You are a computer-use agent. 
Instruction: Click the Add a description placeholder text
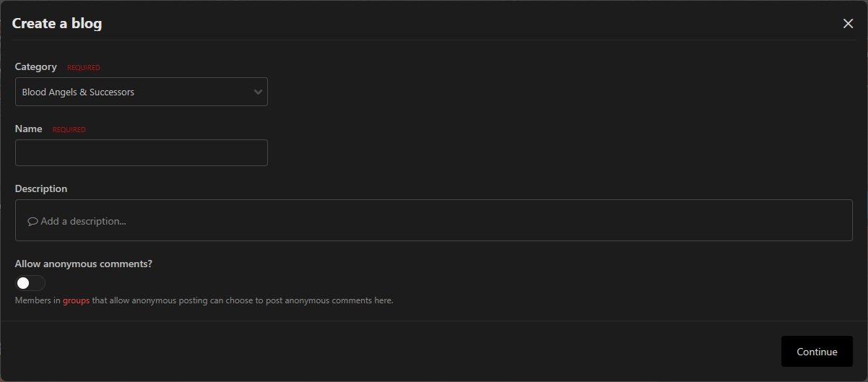coord(83,222)
